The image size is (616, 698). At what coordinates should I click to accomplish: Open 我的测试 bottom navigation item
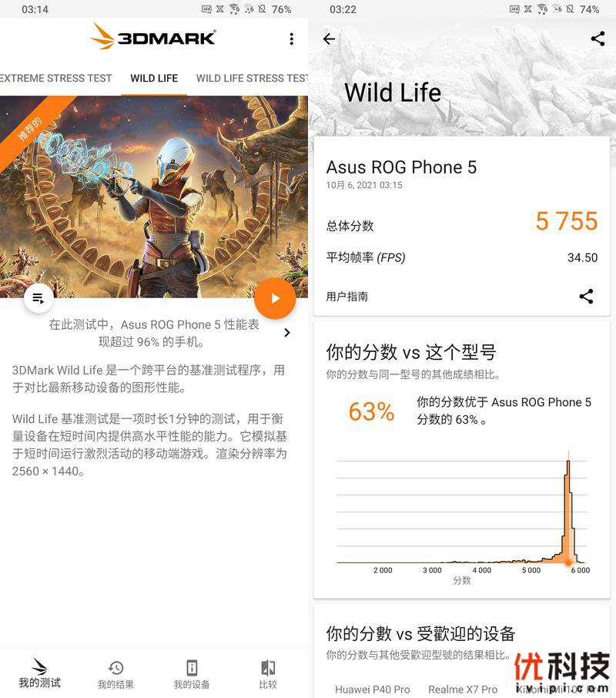pos(39,673)
